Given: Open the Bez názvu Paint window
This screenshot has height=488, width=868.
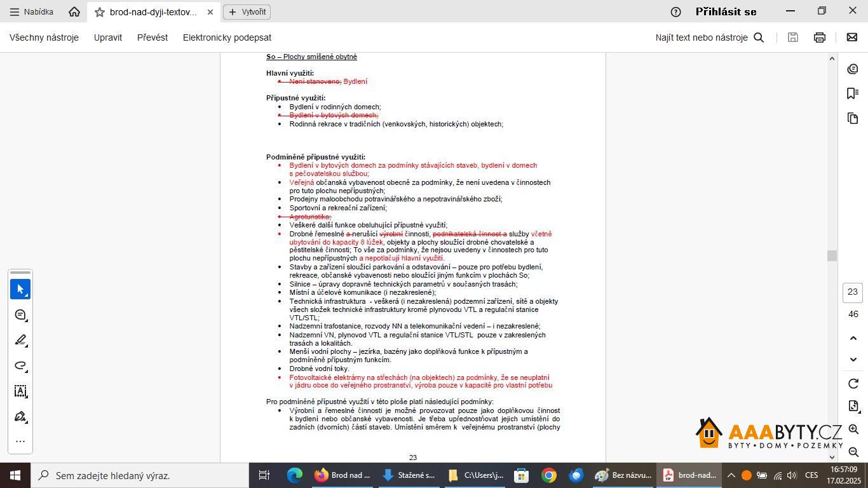Looking at the screenshot, I should tap(624, 475).
